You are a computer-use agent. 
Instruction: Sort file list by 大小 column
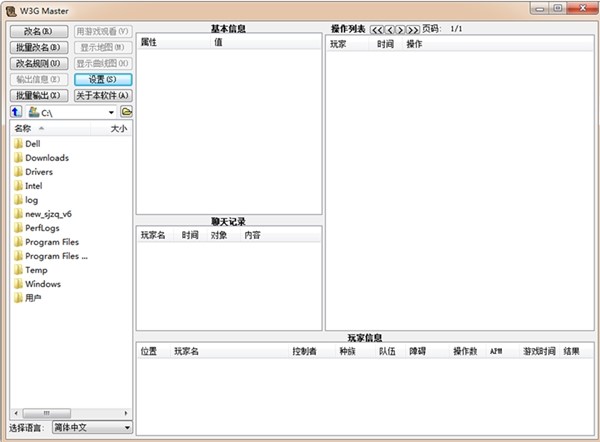[111, 129]
